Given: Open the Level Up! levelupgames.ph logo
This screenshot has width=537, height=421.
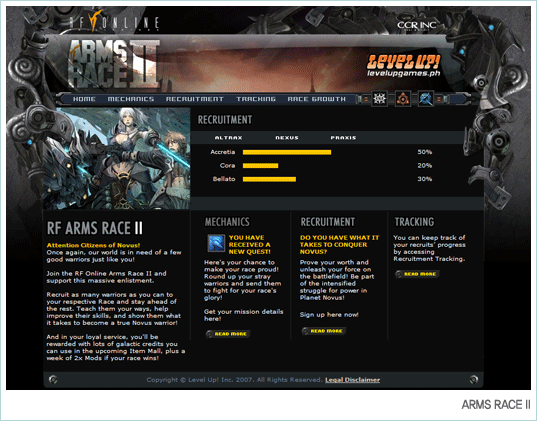Looking at the screenshot, I should coord(403,66).
